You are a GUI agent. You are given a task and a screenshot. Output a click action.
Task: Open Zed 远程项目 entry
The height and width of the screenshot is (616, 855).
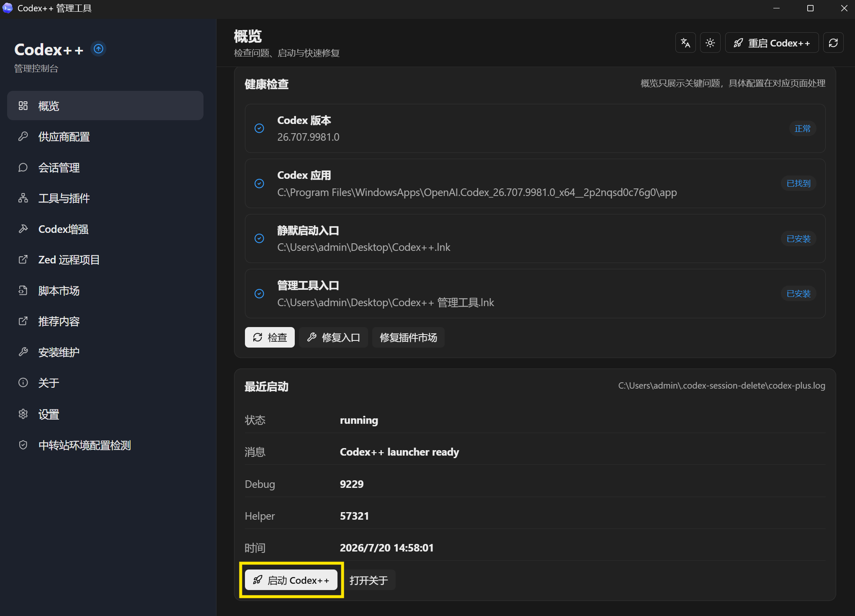(x=105, y=260)
